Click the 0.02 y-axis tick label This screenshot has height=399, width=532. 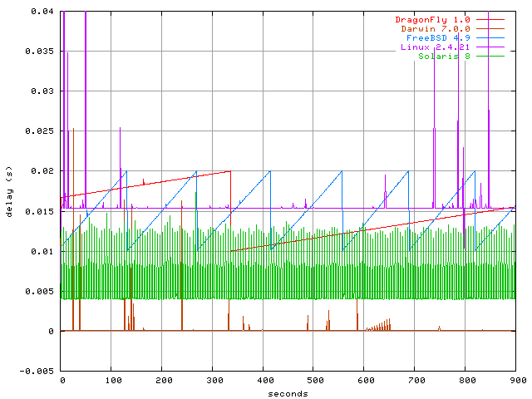(x=42, y=171)
